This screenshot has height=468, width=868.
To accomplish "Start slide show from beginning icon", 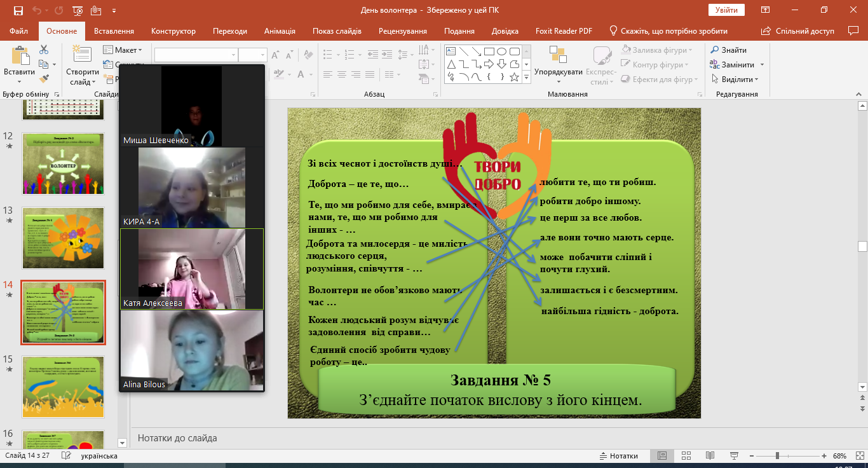I will 78,11.
